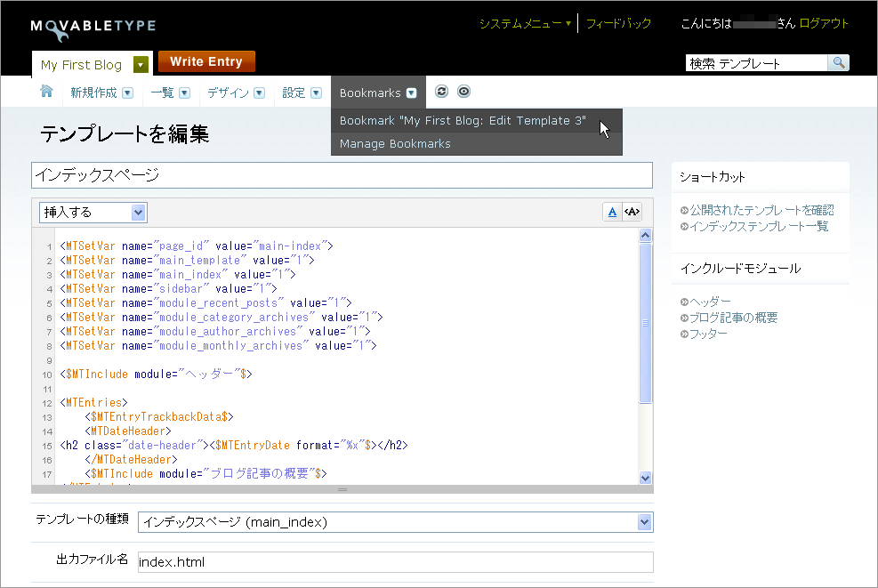Click the My First Blog tab

click(x=81, y=65)
